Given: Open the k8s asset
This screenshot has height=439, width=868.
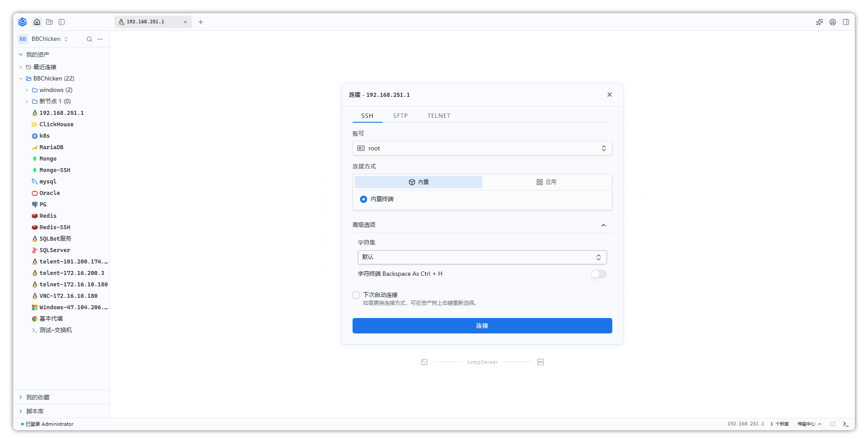Looking at the screenshot, I should (44, 136).
